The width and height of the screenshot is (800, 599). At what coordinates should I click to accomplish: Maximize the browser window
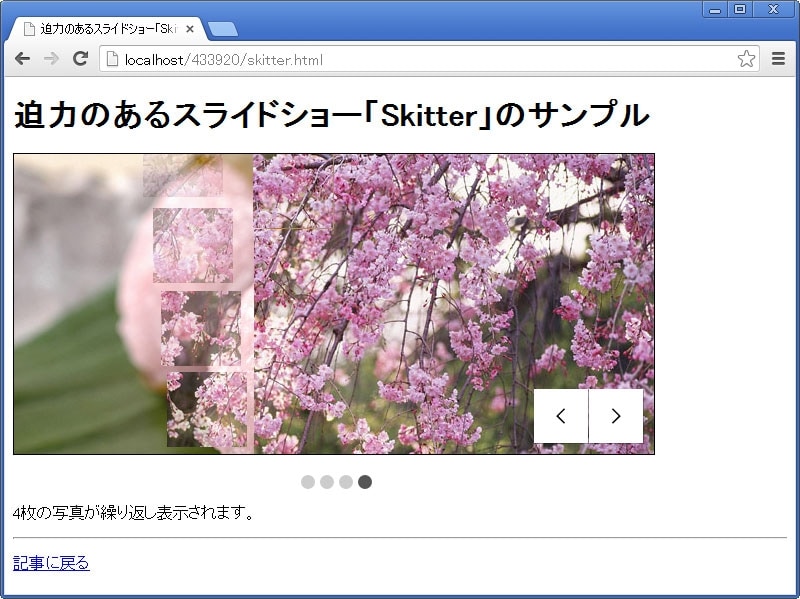740,9
